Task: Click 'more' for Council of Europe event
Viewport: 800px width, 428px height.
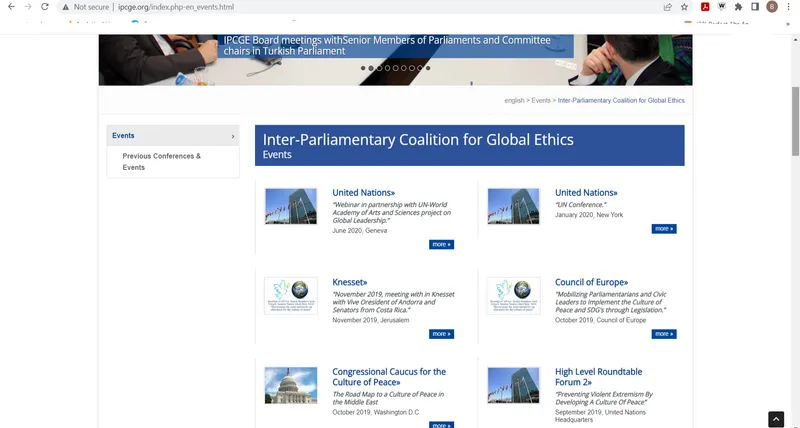Action: coord(664,334)
